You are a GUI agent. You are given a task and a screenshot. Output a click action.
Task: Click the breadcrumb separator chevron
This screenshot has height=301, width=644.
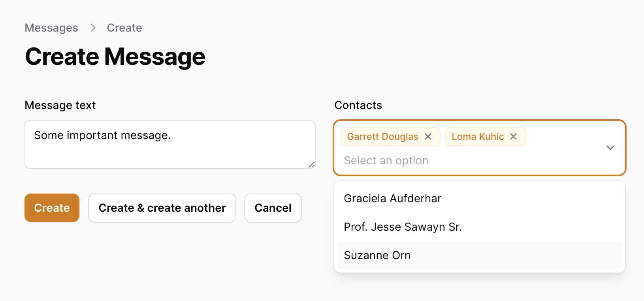[x=93, y=28]
